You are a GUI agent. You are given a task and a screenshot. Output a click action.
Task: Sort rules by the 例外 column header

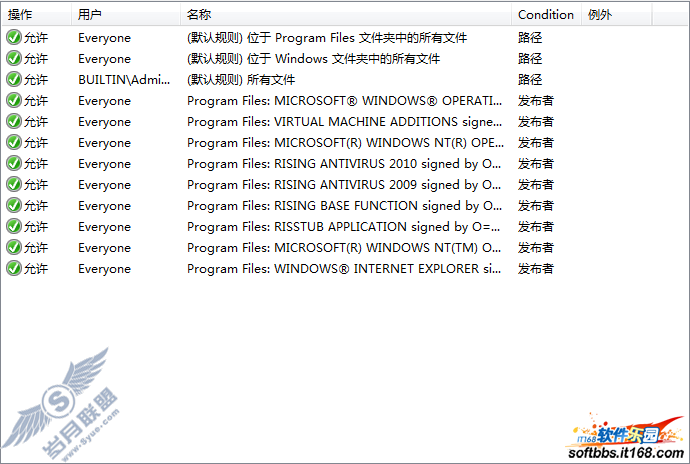click(x=617, y=15)
